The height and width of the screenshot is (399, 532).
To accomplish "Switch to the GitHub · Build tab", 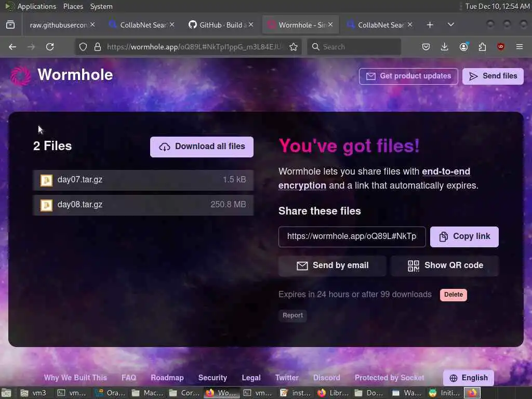I will [221, 25].
